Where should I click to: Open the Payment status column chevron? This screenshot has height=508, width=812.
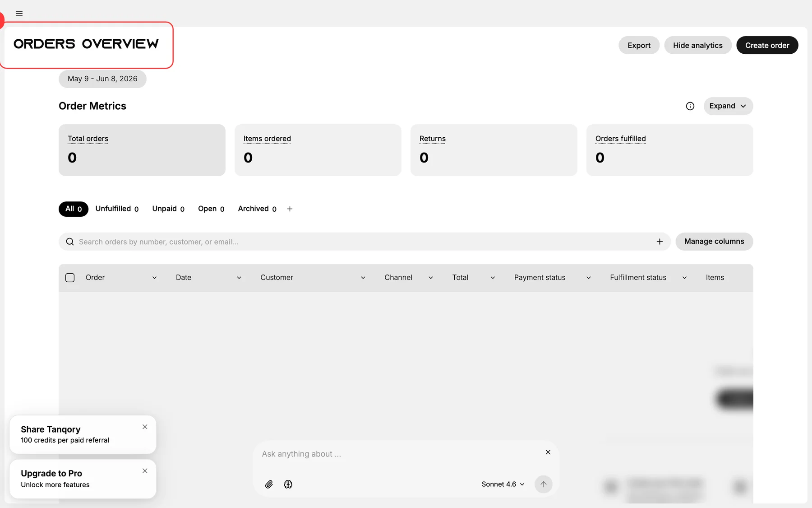pyautogui.click(x=588, y=278)
